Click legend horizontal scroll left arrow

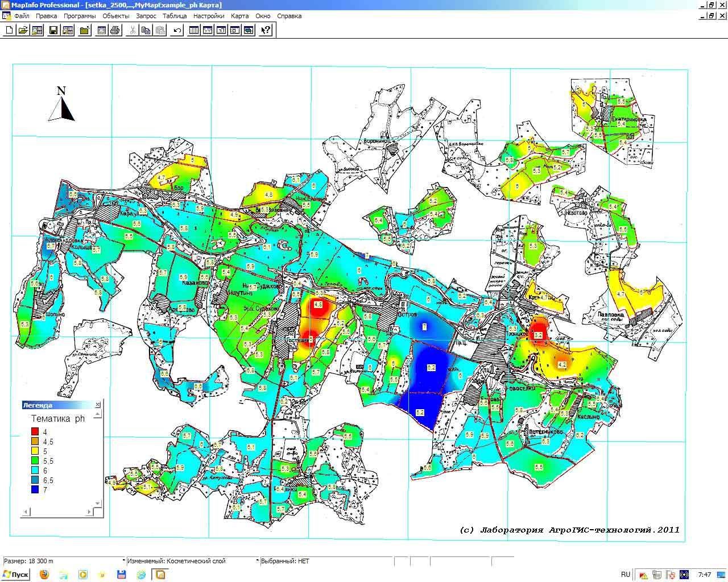pos(26,512)
